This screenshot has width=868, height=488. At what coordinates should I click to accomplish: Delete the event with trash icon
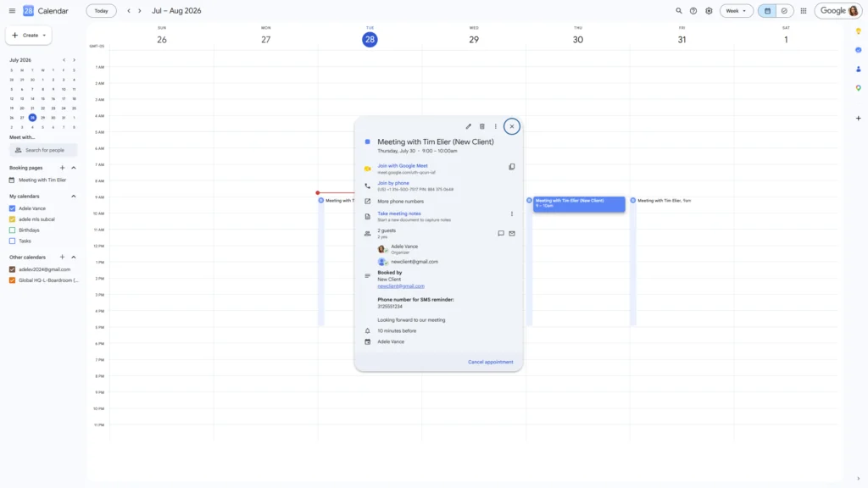[x=481, y=126]
